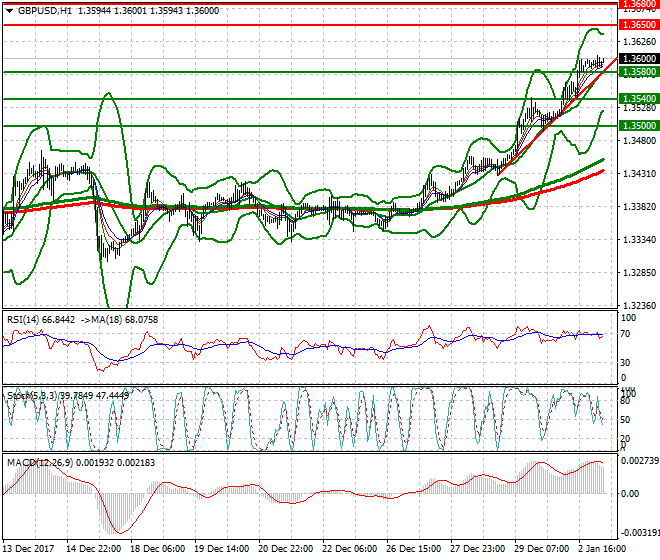This screenshot has width=660, height=560.
Task: Select the 1.32360 price axis value
Action: [x=639, y=305]
